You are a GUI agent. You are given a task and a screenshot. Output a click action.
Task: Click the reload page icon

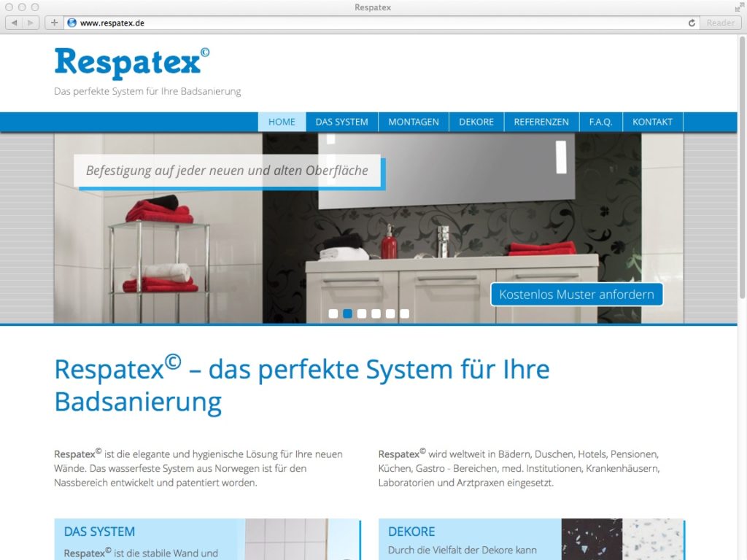tap(692, 23)
